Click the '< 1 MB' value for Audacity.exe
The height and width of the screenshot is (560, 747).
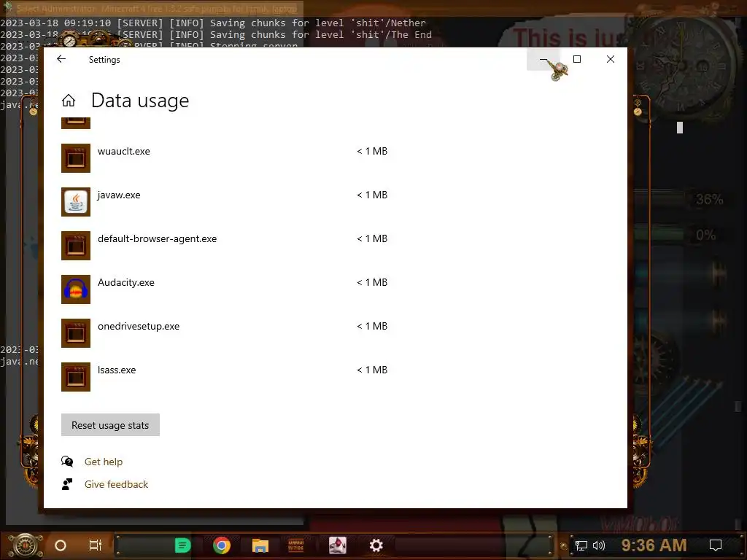(x=372, y=282)
